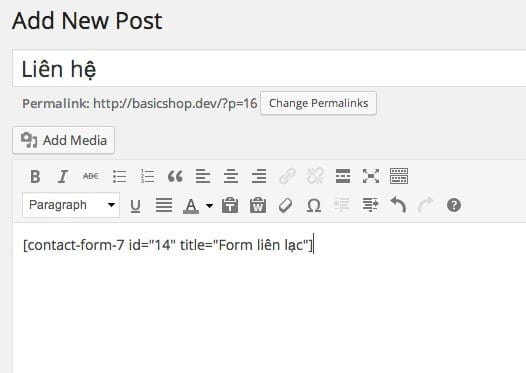Undo the last edit
The width and height of the screenshot is (526, 373).
point(398,205)
